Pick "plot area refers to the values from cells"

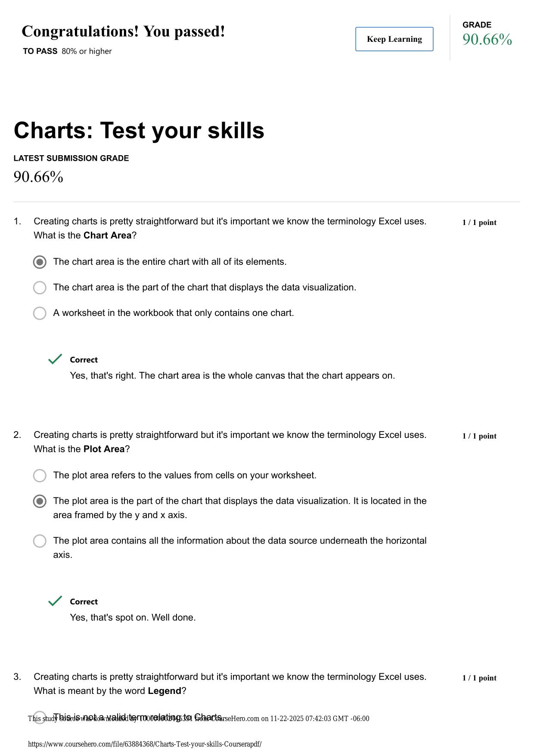(40, 475)
